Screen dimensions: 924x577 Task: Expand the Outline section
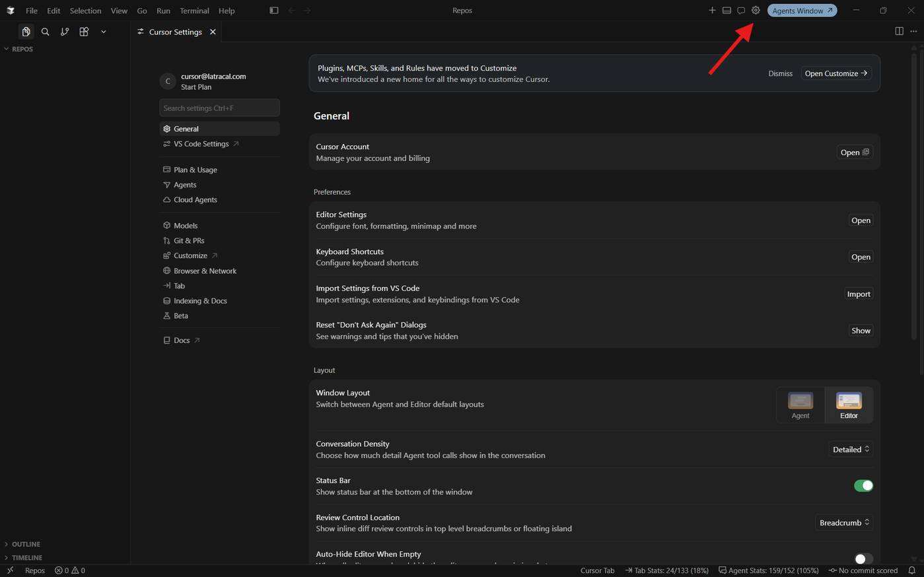pos(26,544)
